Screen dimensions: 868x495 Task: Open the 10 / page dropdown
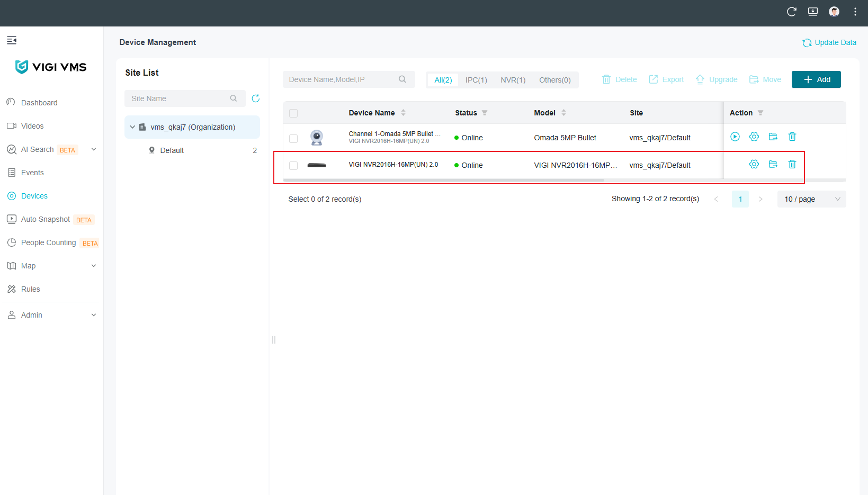(812, 199)
